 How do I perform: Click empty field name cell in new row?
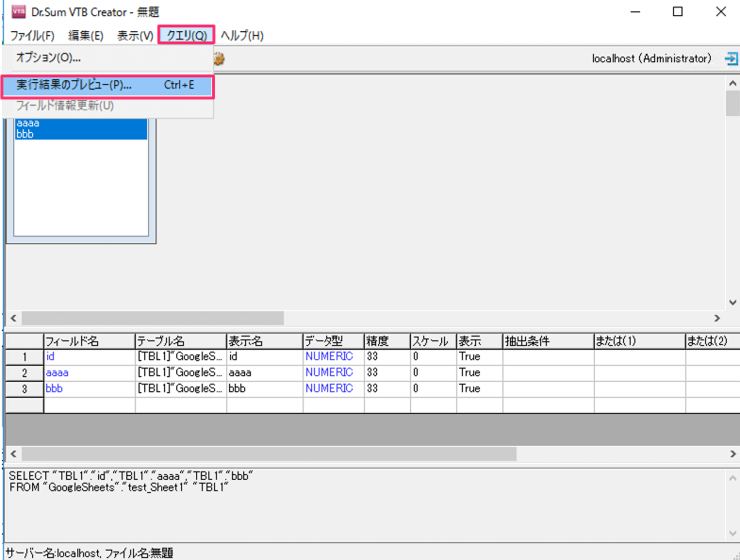tap(90, 405)
